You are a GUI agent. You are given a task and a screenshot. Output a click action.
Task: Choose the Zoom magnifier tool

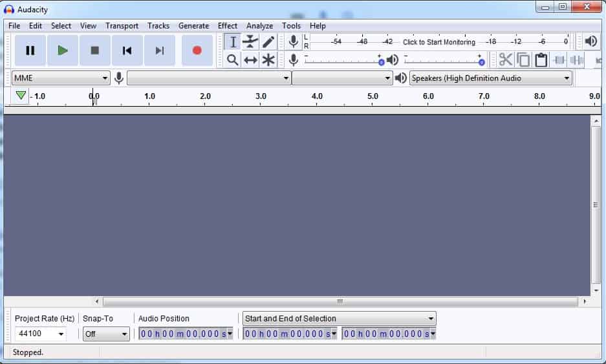coord(233,60)
